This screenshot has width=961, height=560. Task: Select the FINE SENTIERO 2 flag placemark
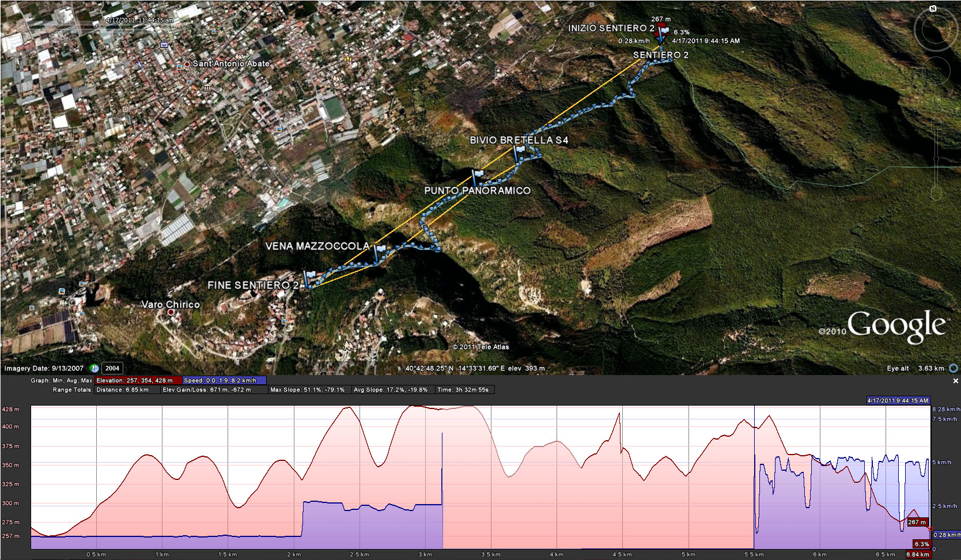[310, 278]
